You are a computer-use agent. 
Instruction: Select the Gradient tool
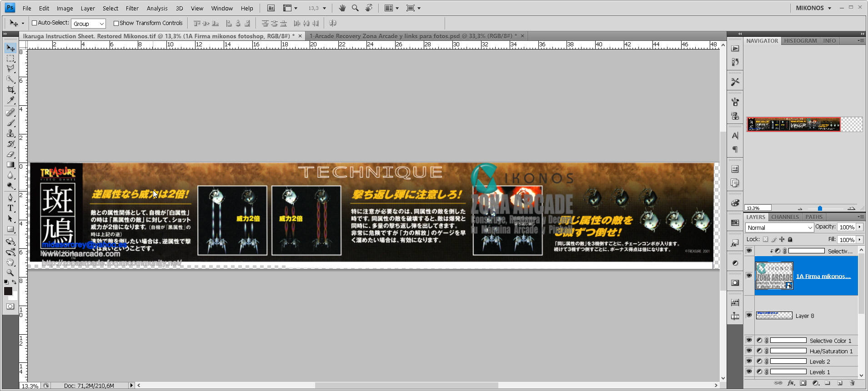pos(10,164)
